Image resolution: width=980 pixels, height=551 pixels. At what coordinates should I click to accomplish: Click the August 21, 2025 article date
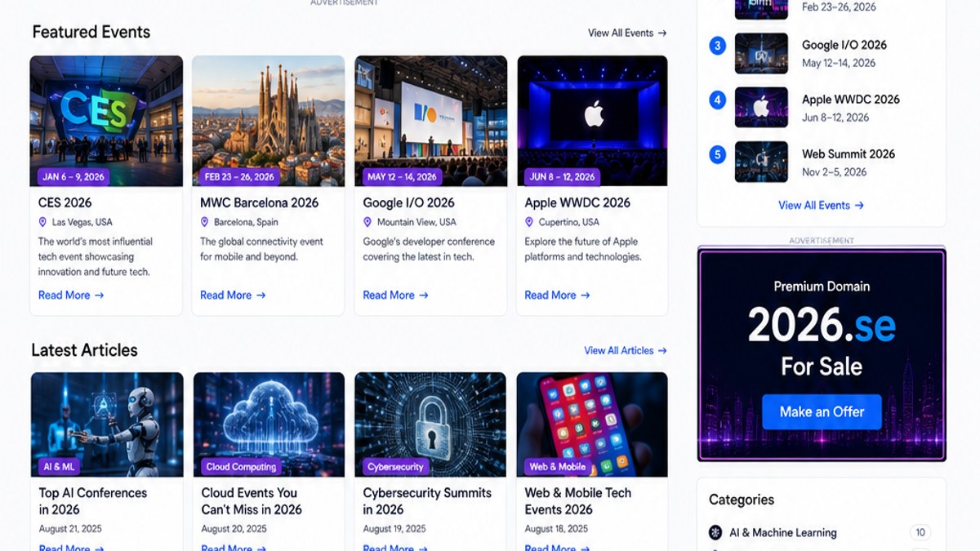tap(70, 529)
